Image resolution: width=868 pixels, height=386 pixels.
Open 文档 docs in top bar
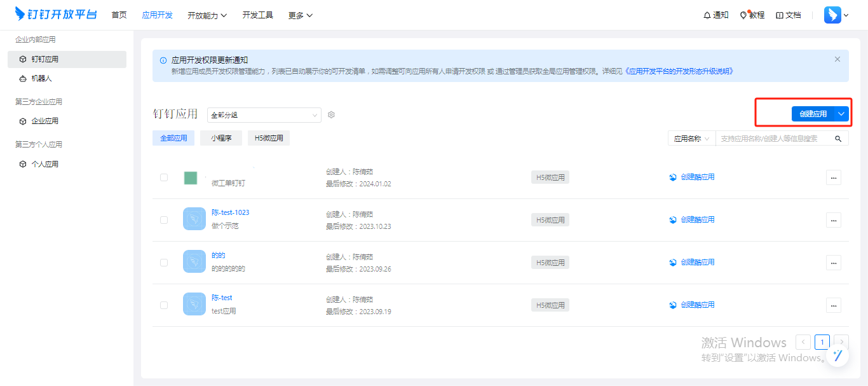point(789,15)
